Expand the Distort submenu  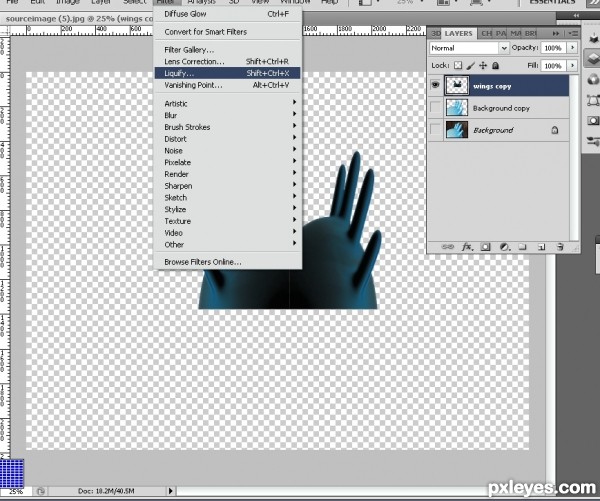(x=227, y=139)
